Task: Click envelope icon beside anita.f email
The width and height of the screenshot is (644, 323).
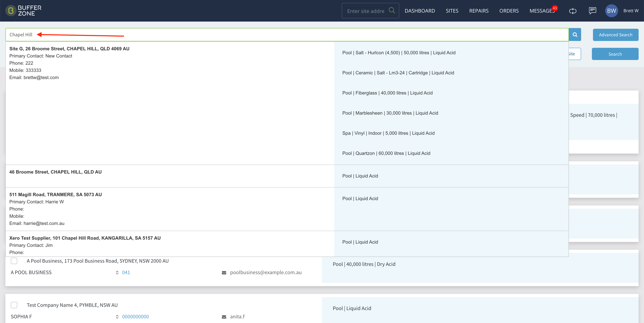Action: coord(224,317)
